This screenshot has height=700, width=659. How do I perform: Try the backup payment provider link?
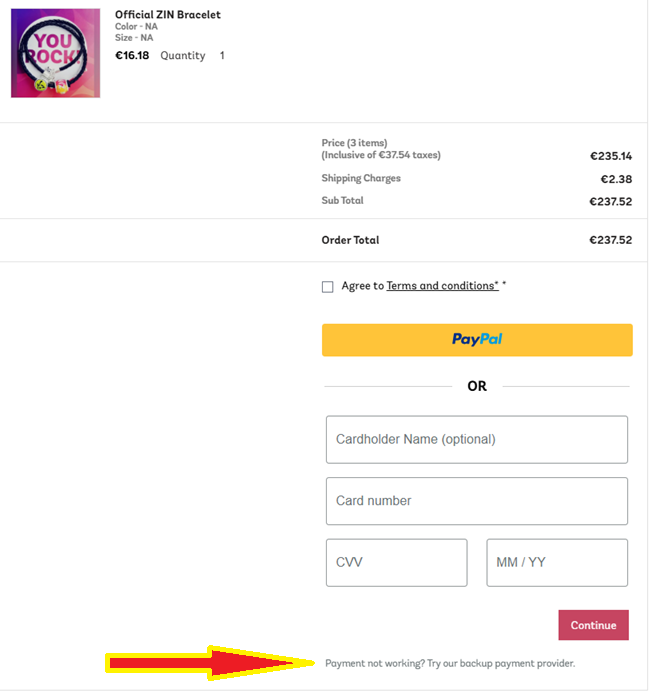click(450, 663)
